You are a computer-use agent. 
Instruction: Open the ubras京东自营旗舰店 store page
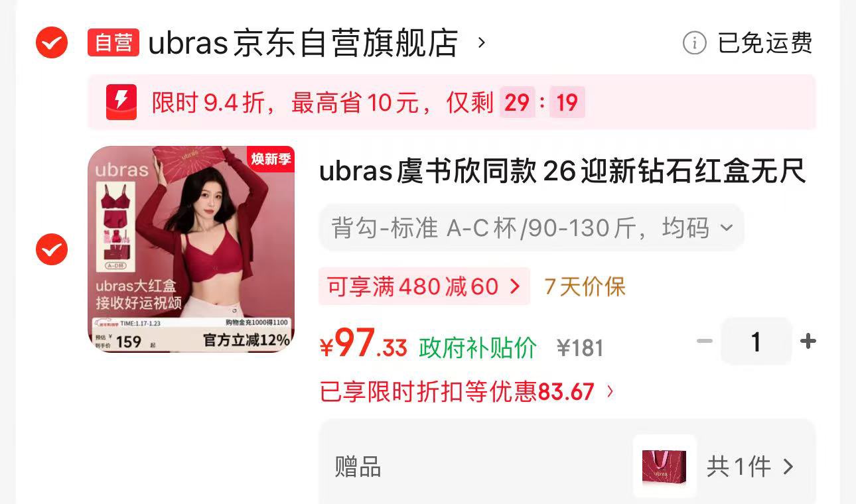point(303,43)
